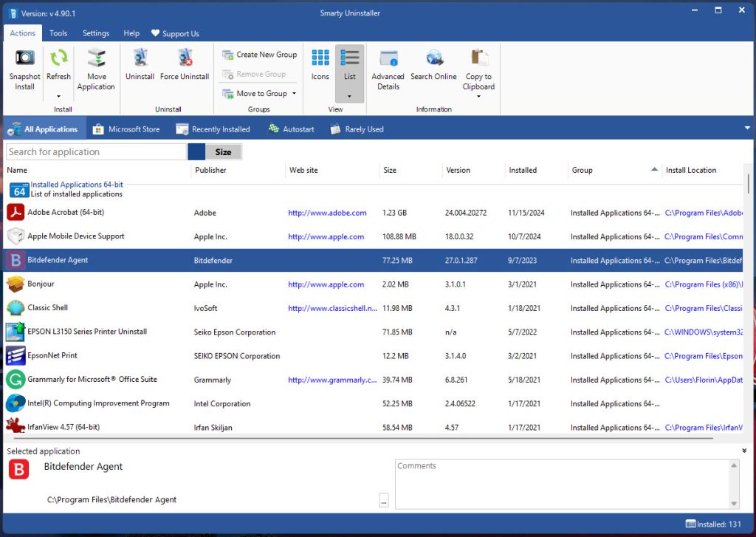Screen dimensions: 756x537
Task: Click the Classic Shell icon
Action: (x=16, y=307)
